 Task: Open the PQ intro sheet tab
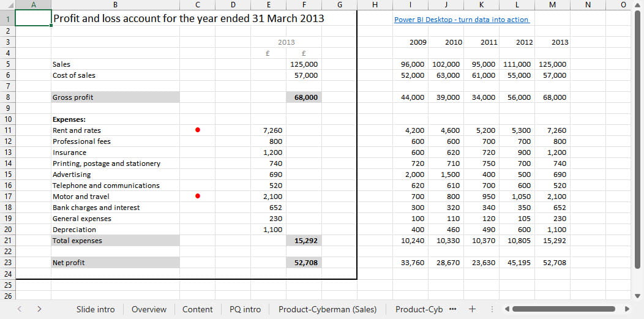245,309
